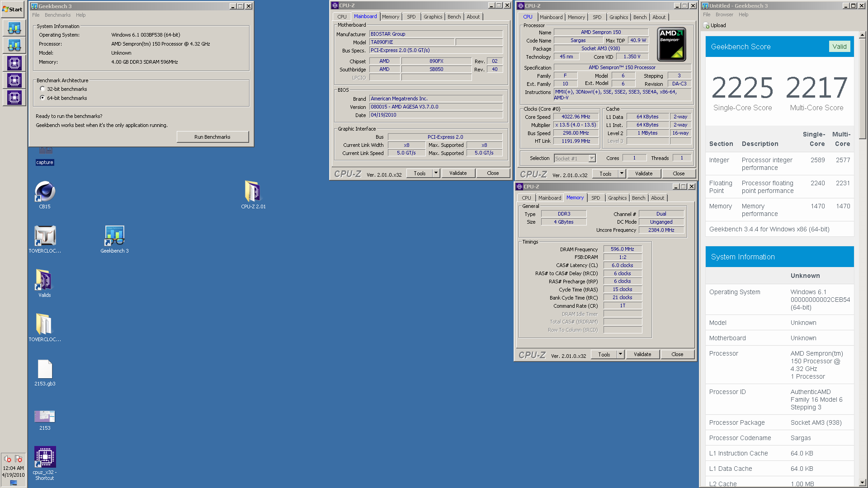Click the Geekbench 3 window title icon
The width and height of the screenshot is (868, 488).
pyautogui.click(x=34, y=6)
